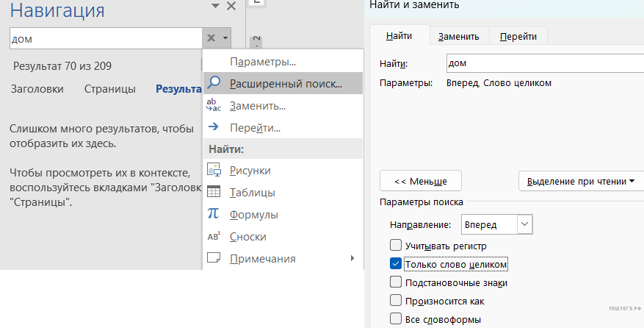Enable the Учитывать регистр checkbox
The width and height of the screenshot is (644, 328).
tap(397, 246)
